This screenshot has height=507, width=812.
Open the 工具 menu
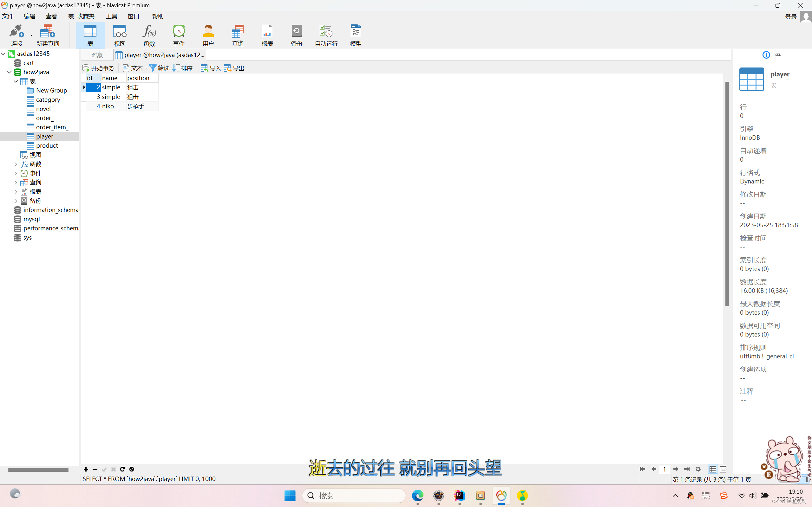pos(111,16)
